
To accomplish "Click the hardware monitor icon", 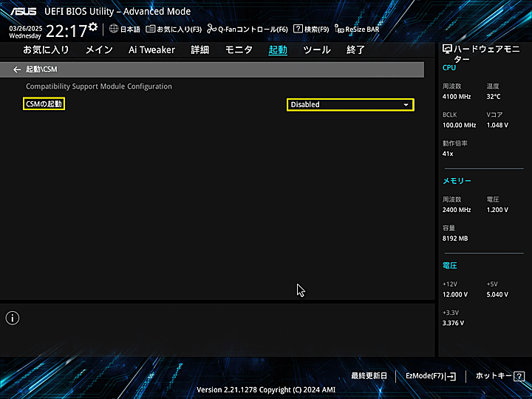I will (x=447, y=50).
